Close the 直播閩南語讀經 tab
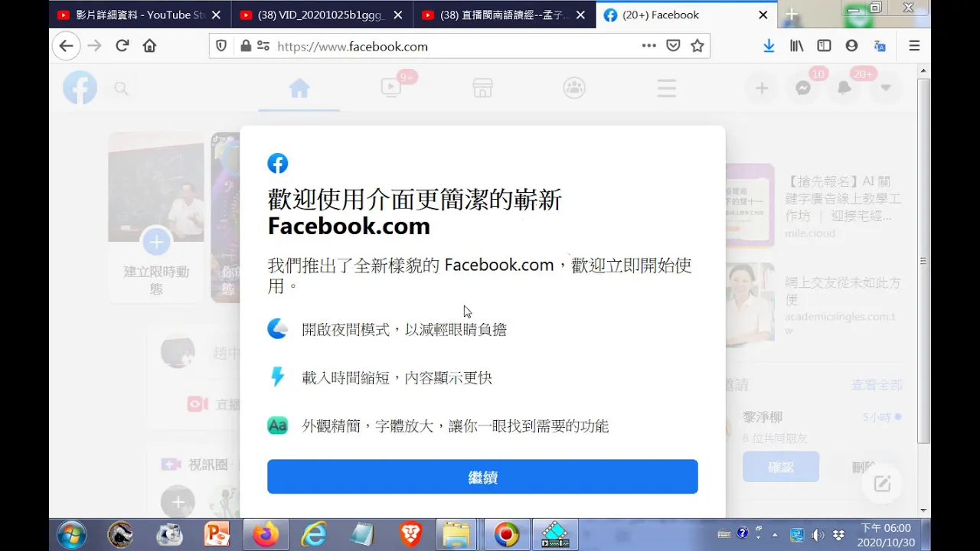980x551 pixels. point(582,15)
